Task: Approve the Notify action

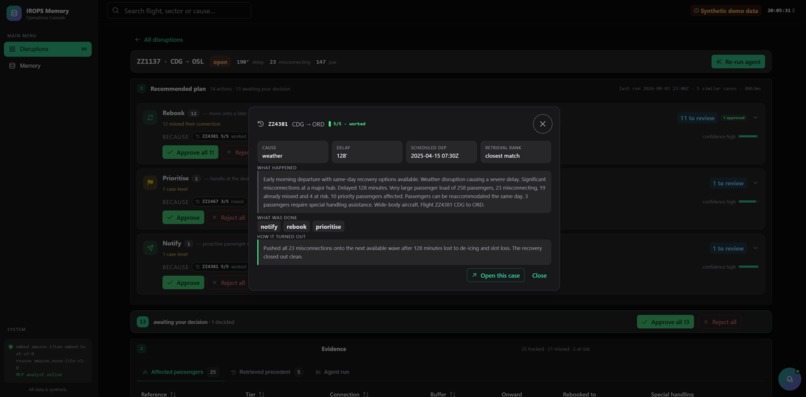Action: (183, 283)
